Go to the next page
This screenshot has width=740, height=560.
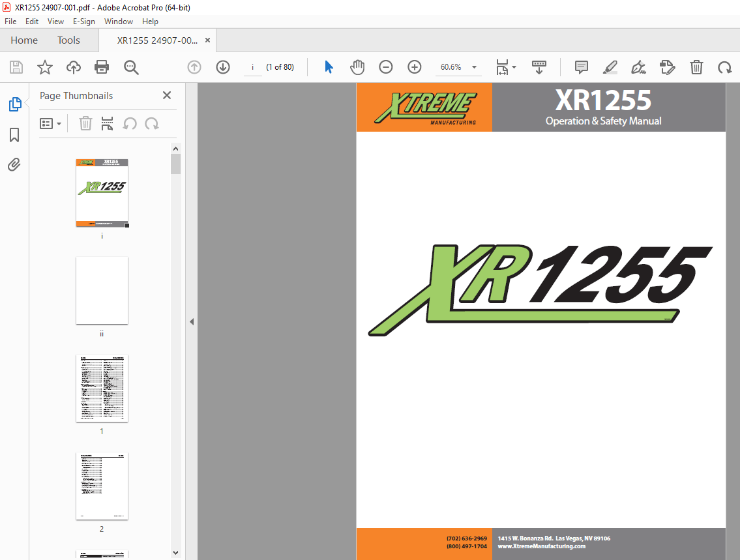coord(222,67)
